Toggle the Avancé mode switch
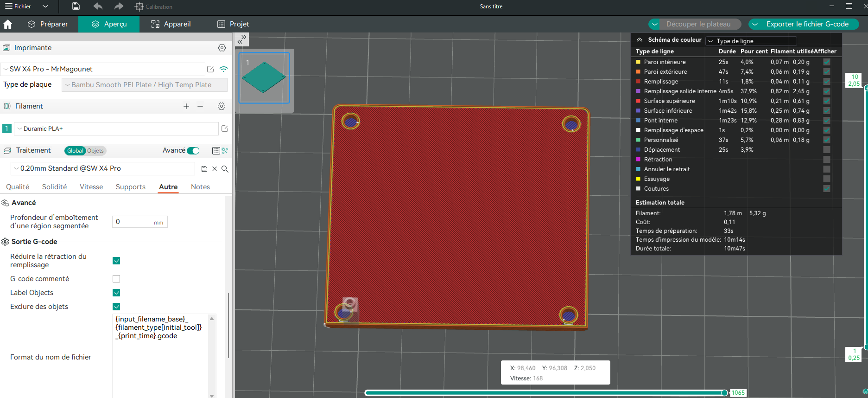This screenshot has height=398, width=868. click(193, 151)
